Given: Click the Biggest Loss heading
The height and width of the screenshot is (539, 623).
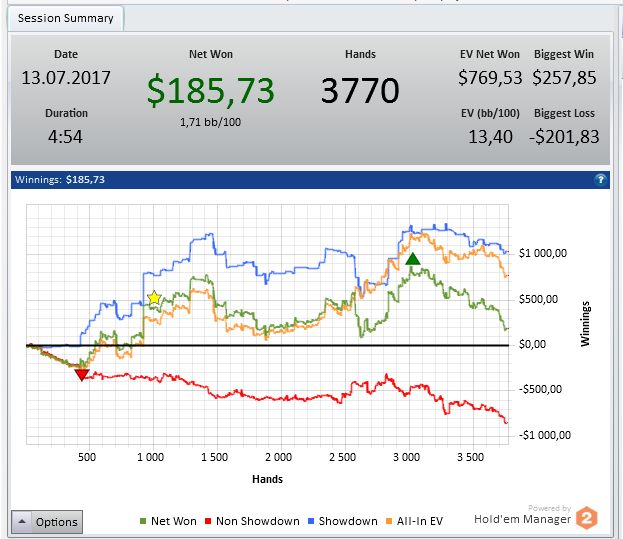Looking at the screenshot, I should click(564, 113).
